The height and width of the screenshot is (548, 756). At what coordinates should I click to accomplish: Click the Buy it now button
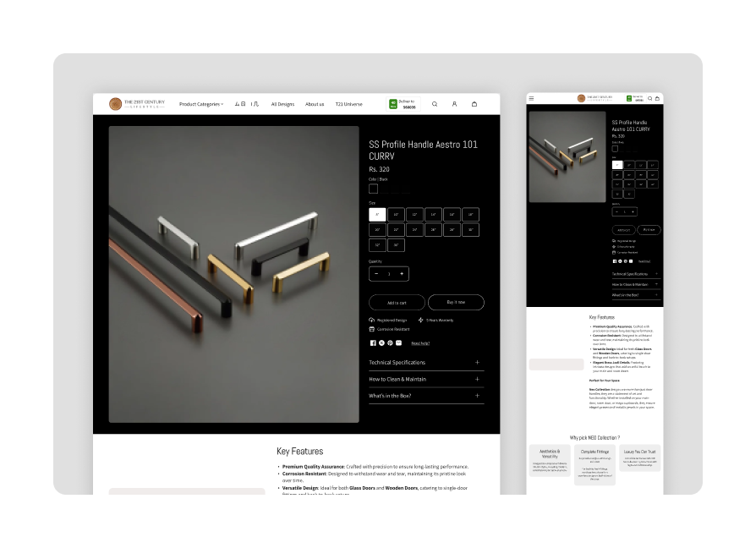point(456,302)
